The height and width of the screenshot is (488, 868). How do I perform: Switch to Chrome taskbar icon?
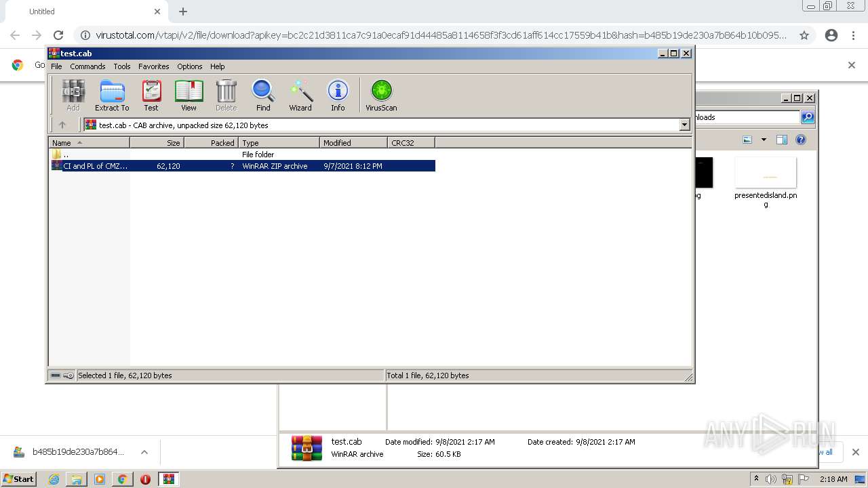pyautogui.click(x=122, y=479)
